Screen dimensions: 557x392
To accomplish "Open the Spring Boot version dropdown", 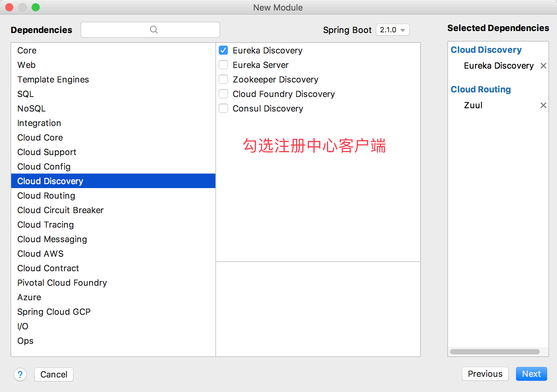I will (x=392, y=30).
